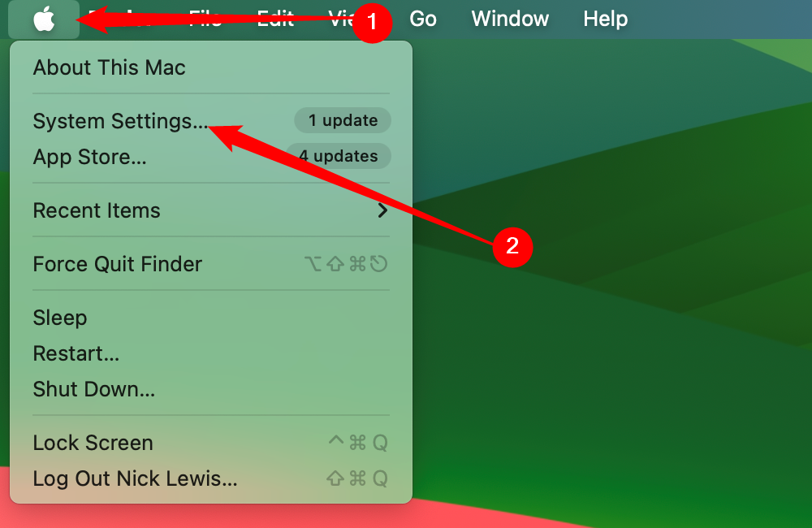Choose Log Out Nick Lewis…
812x528 pixels.
(211, 478)
